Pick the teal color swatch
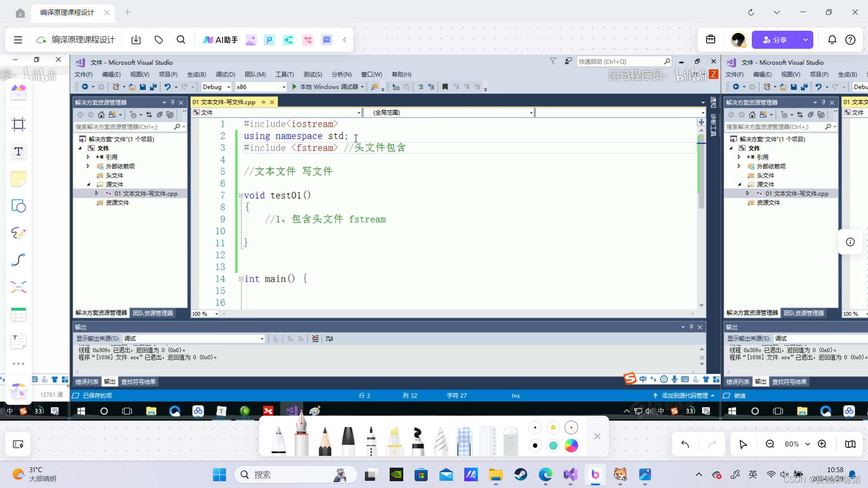Viewport: 868px width, 488px height. (553, 446)
